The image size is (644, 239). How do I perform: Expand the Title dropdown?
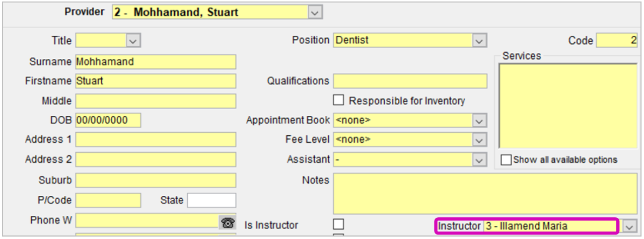coord(133,40)
